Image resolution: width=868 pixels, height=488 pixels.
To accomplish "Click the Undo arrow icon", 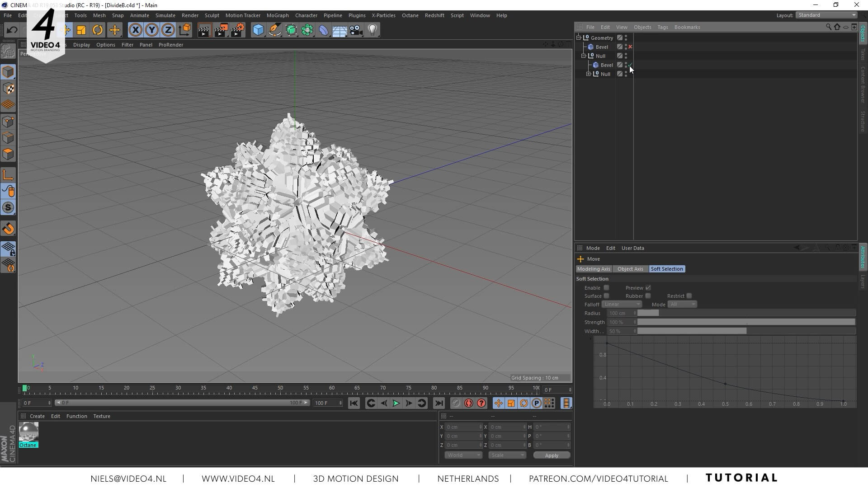I will pos(12,30).
